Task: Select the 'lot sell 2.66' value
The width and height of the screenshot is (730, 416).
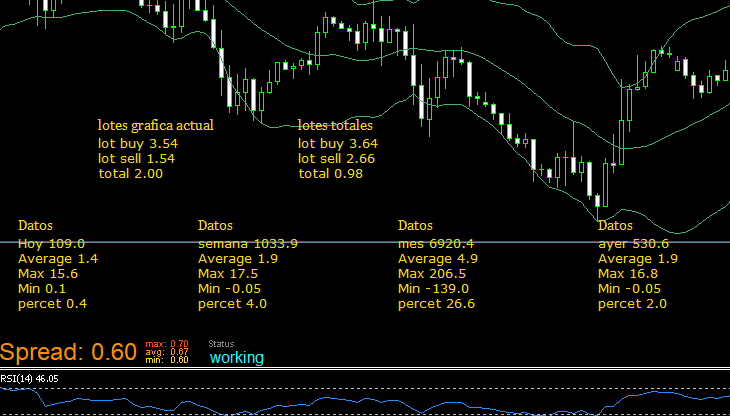Action: 337,159
